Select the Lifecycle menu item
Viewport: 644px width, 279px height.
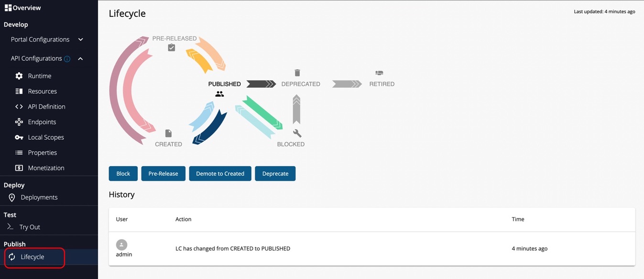pos(33,257)
